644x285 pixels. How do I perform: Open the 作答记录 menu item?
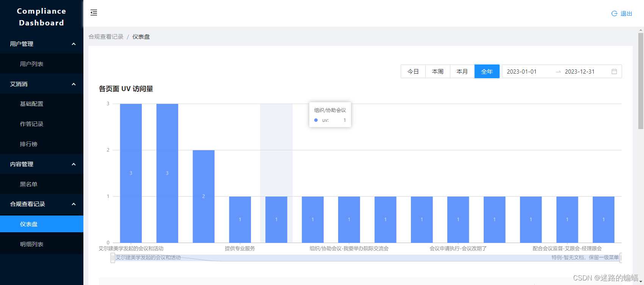(x=42, y=124)
